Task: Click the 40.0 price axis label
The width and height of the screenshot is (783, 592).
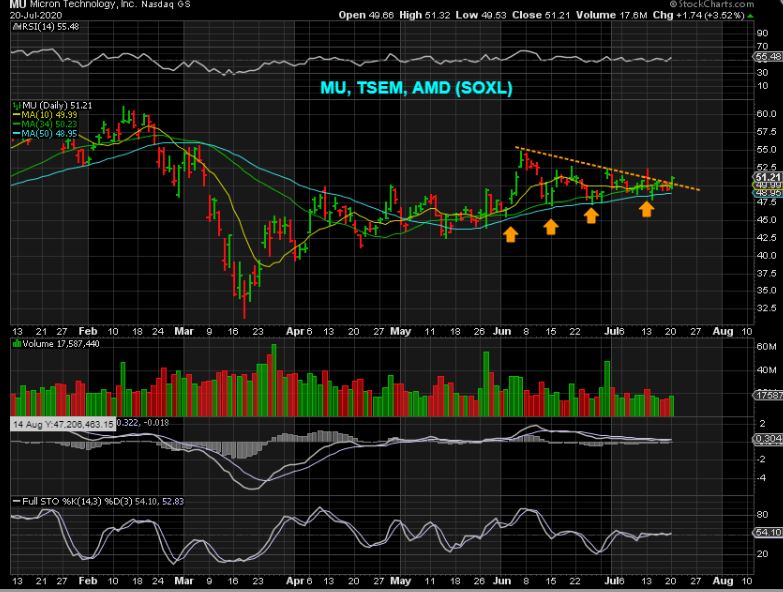Action: coord(767,255)
